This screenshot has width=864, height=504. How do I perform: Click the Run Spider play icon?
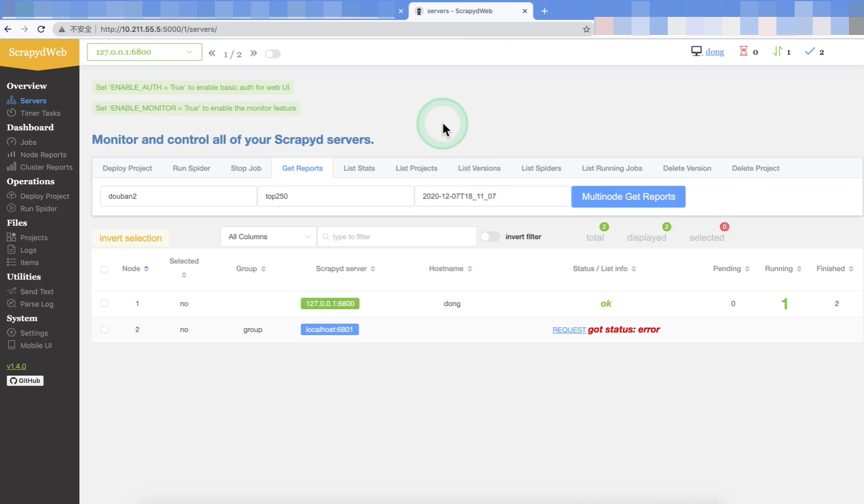point(11,208)
